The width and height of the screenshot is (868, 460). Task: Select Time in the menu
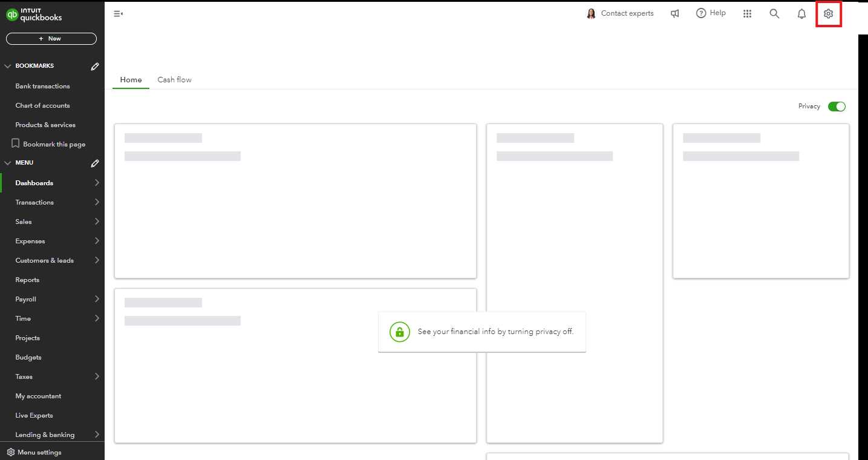pos(23,318)
